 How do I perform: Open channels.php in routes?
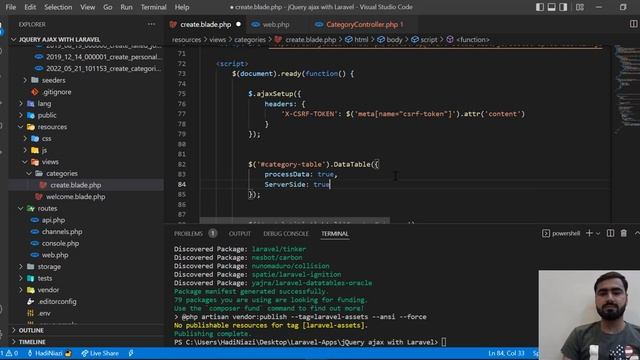point(62,231)
